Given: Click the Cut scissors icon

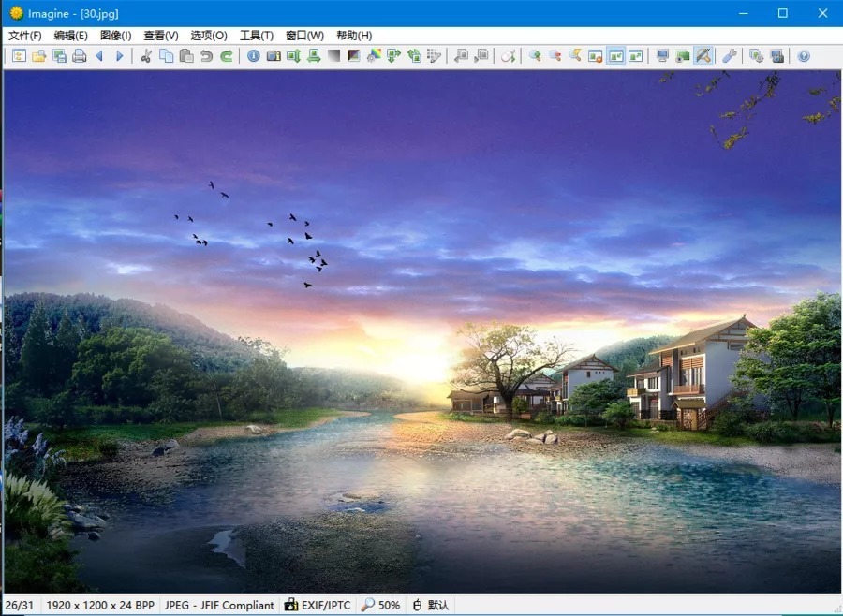Looking at the screenshot, I should [x=146, y=56].
